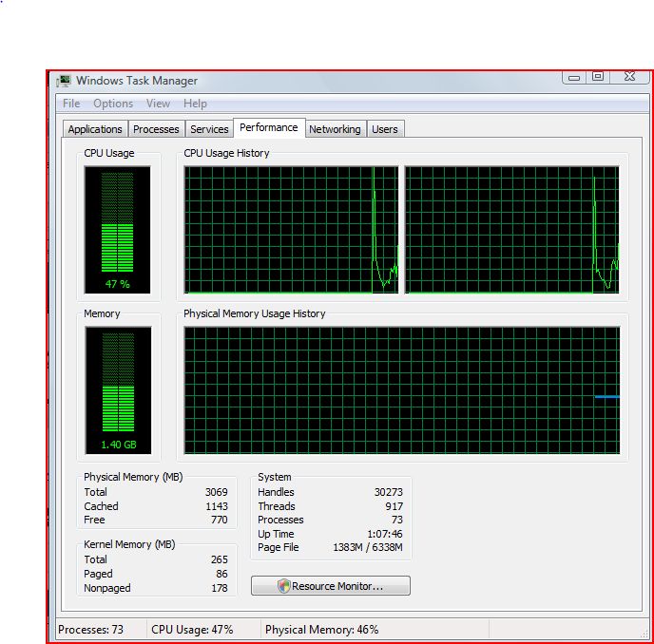Click the Cached value 1143

[x=217, y=506]
